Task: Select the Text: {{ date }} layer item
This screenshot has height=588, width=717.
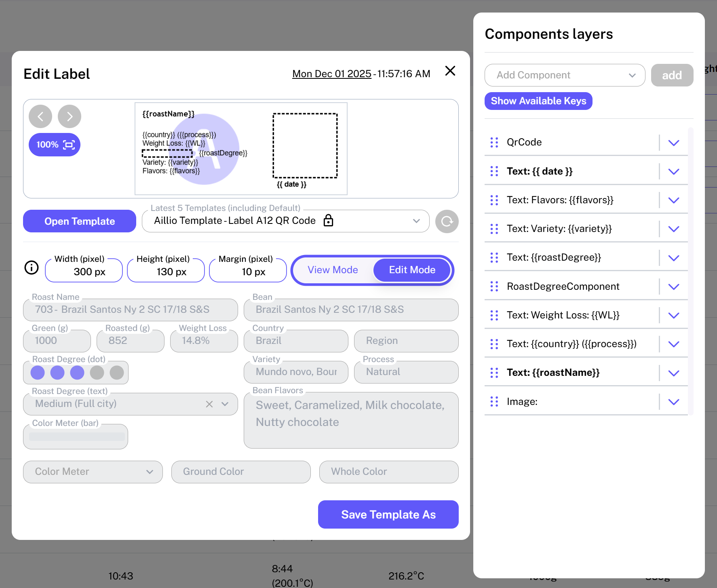Action: coord(540,171)
